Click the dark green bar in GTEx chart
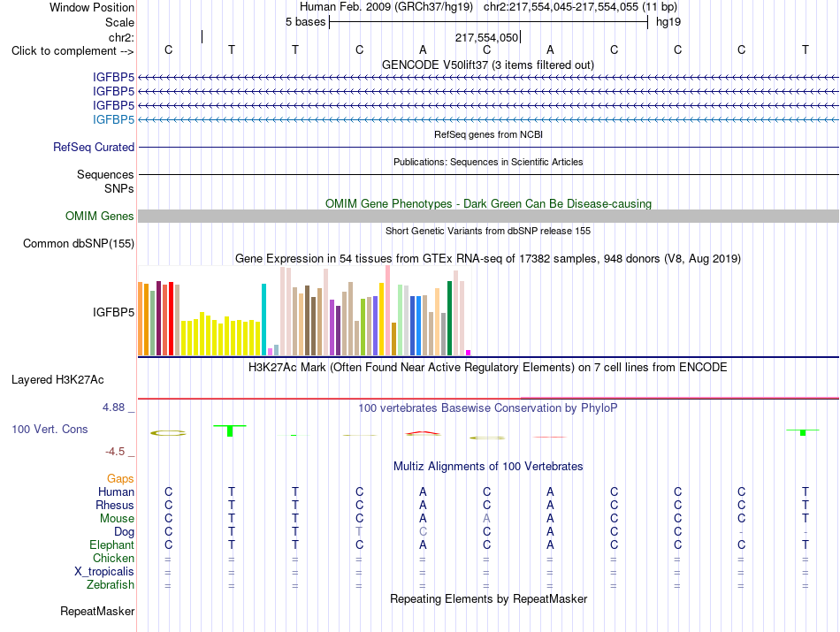Image resolution: width=840 pixels, height=632 pixels. tap(449, 318)
